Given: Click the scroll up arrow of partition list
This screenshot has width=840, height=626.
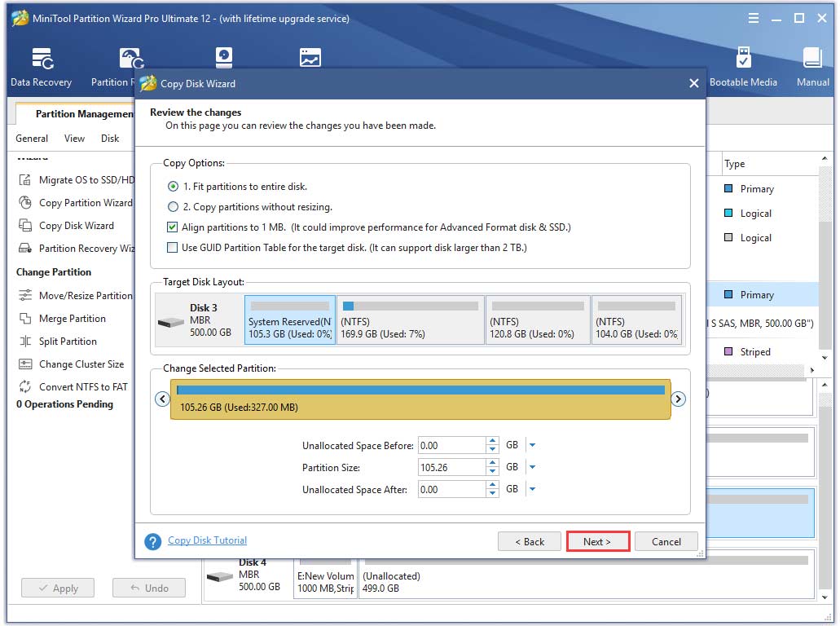Looking at the screenshot, I should (x=825, y=159).
